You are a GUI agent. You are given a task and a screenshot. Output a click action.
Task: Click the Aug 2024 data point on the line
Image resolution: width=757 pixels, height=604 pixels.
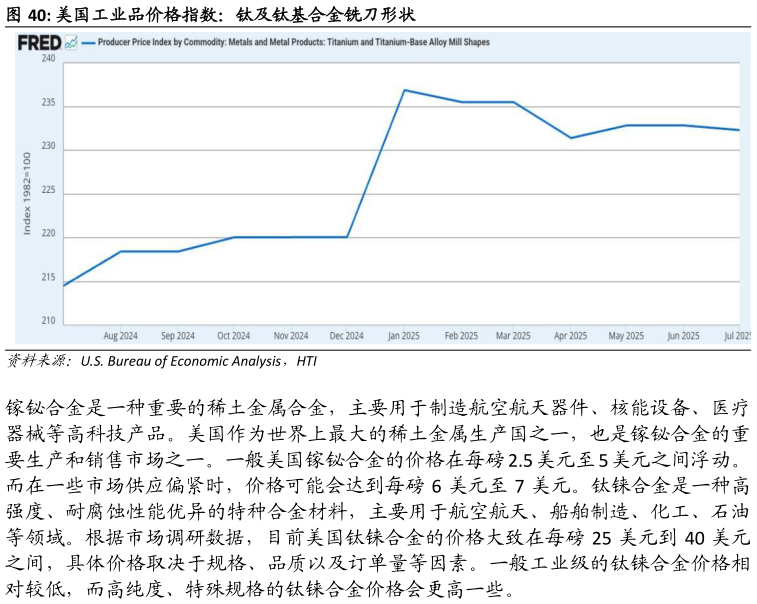(121, 251)
